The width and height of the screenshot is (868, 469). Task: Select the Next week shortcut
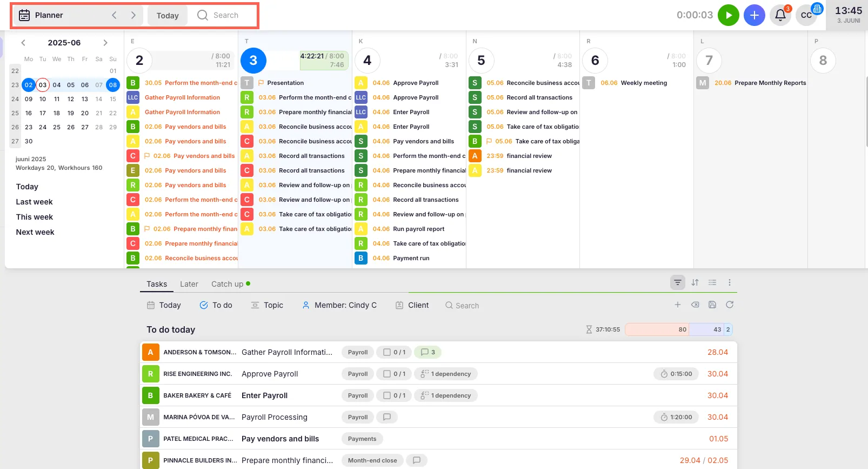[x=35, y=232]
